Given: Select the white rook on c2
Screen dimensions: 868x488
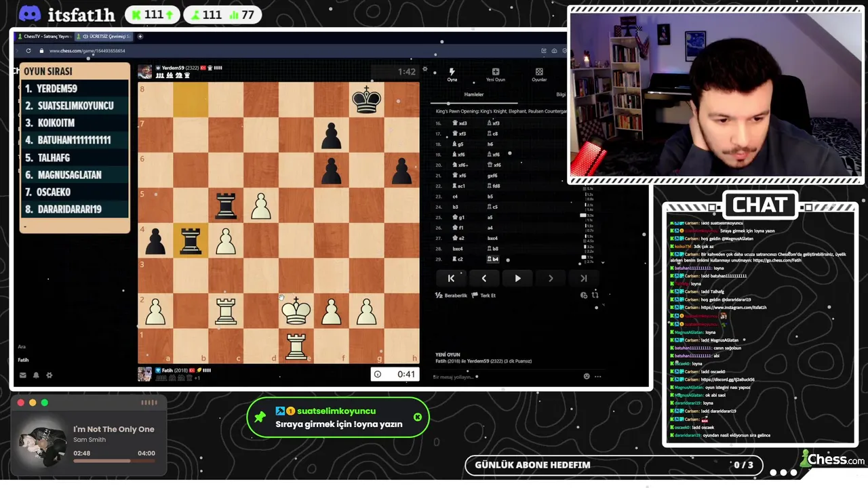Looking at the screenshot, I should (226, 311).
